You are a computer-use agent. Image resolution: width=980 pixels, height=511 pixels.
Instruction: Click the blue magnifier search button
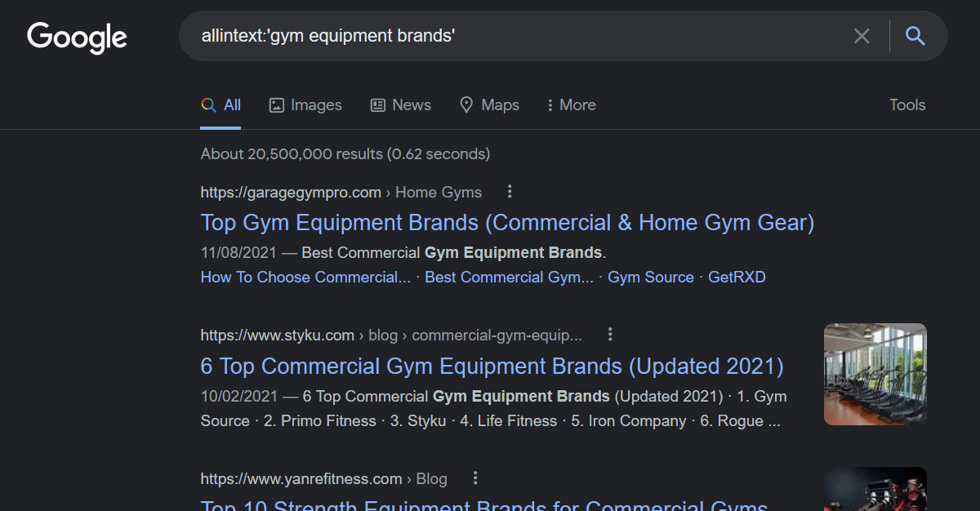pos(915,36)
